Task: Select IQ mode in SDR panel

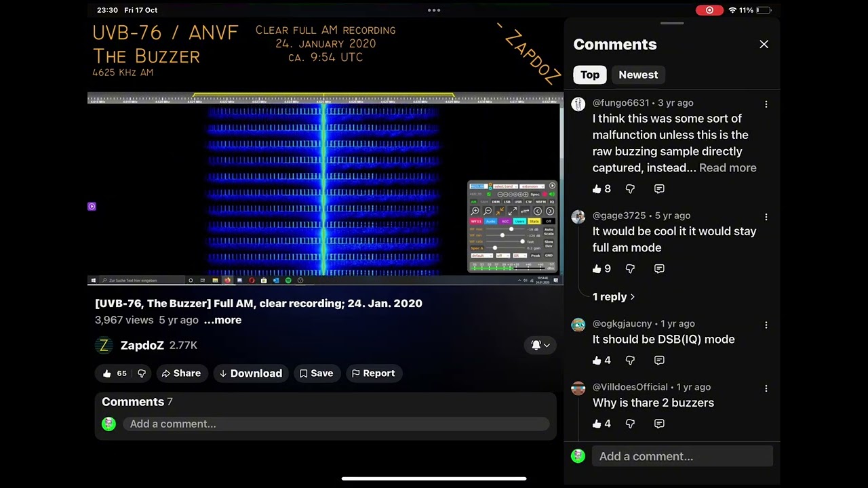Action: [x=552, y=202]
